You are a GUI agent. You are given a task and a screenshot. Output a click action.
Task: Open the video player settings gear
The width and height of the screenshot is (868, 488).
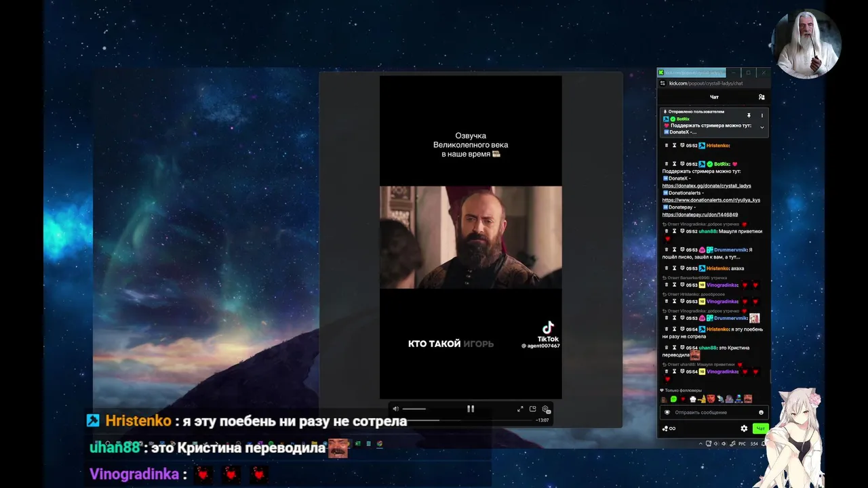[545, 409]
